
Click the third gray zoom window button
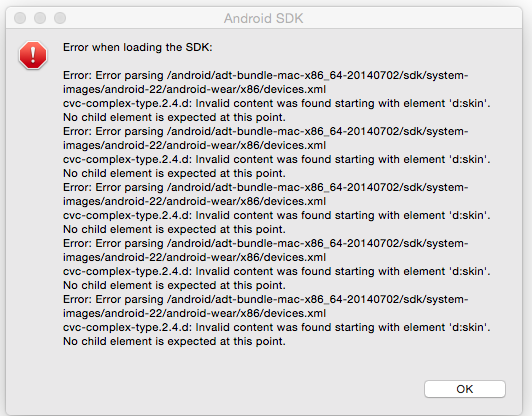60,18
